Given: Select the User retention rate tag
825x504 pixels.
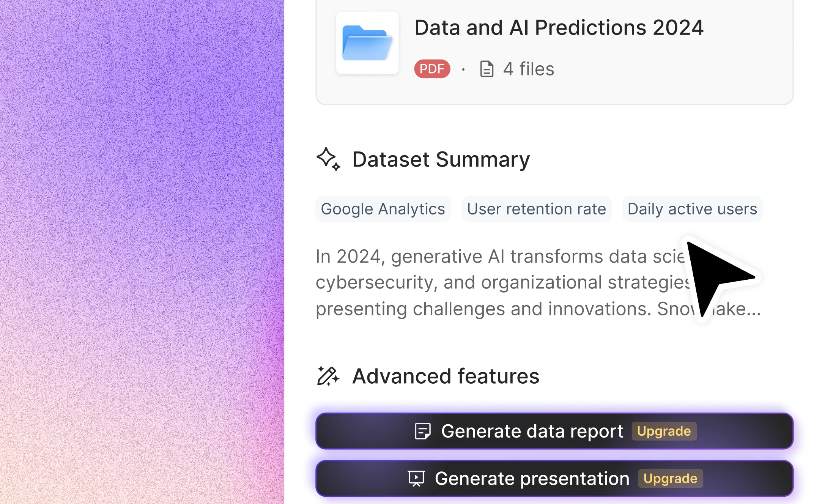Looking at the screenshot, I should pyautogui.click(x=536, y=209).
